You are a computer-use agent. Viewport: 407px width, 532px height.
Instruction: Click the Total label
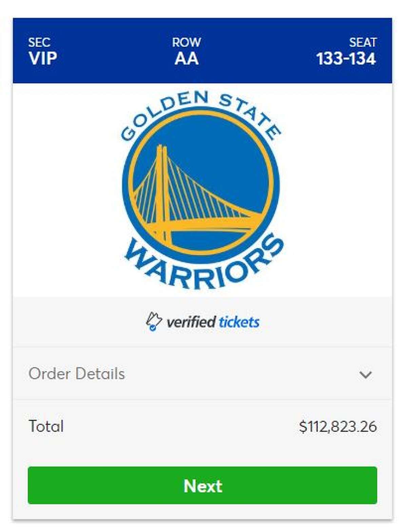[46, 426]
